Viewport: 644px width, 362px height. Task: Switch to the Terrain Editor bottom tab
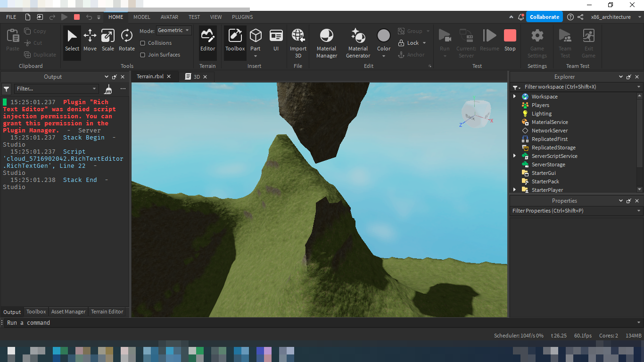click(107, 312)
